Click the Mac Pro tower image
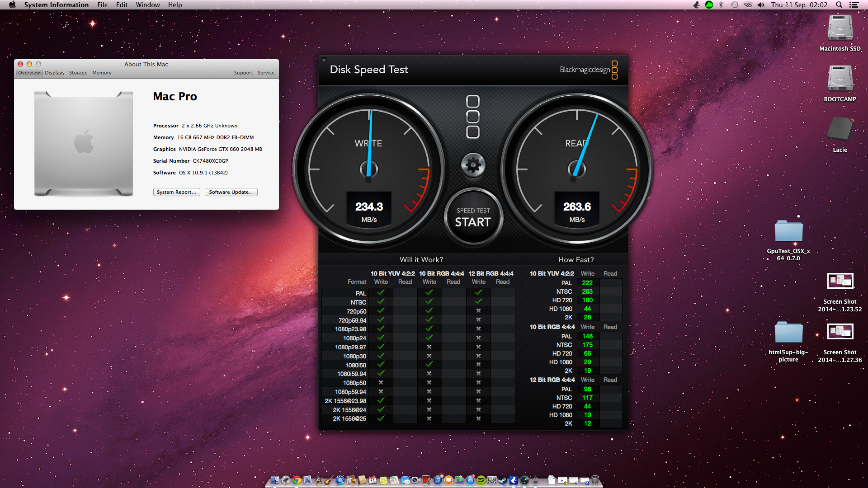Viewport: 868px width, 488px height. pos(84,144)
